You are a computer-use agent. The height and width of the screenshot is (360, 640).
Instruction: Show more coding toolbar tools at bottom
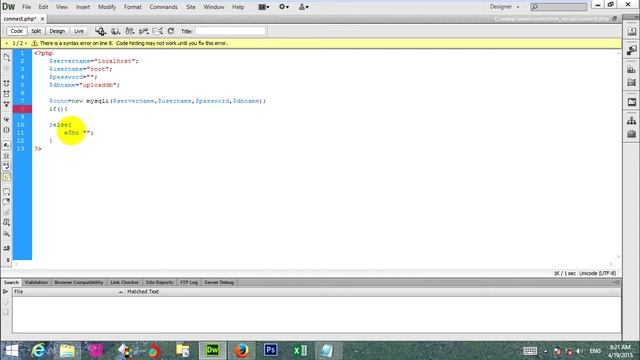coord(7,260)
